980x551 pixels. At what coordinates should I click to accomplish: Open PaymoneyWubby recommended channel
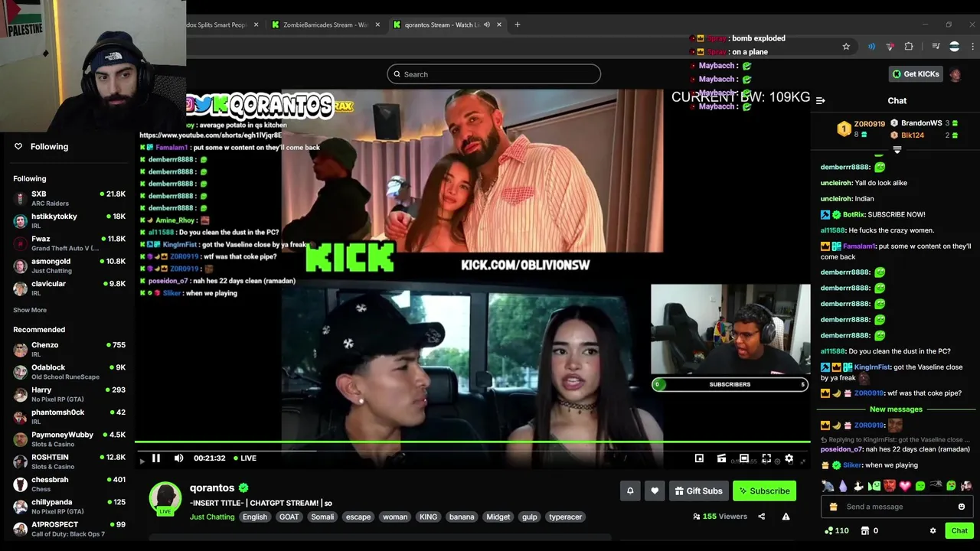point(69,439)
